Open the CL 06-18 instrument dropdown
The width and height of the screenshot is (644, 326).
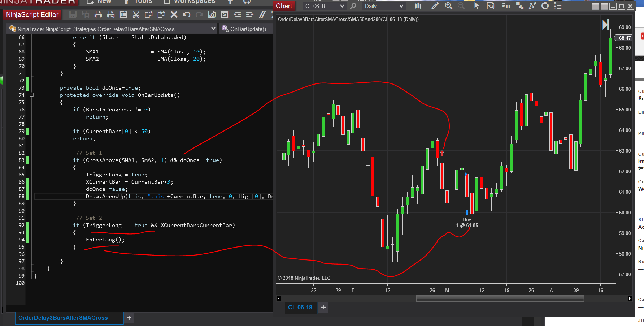click(325, 6)
